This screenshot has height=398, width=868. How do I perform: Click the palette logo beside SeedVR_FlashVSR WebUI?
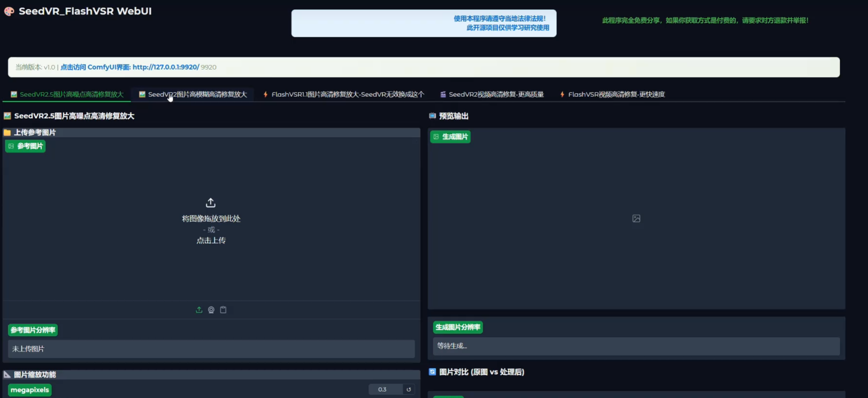[9, 11]
